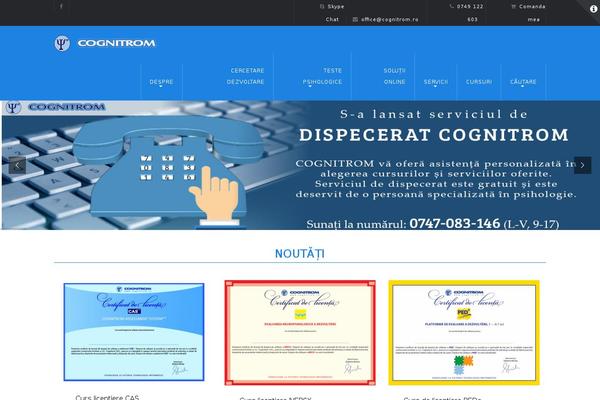Open the Facebook icon in top bar
600x400 pixels.
pyautogui.click(x=61, y=6)
